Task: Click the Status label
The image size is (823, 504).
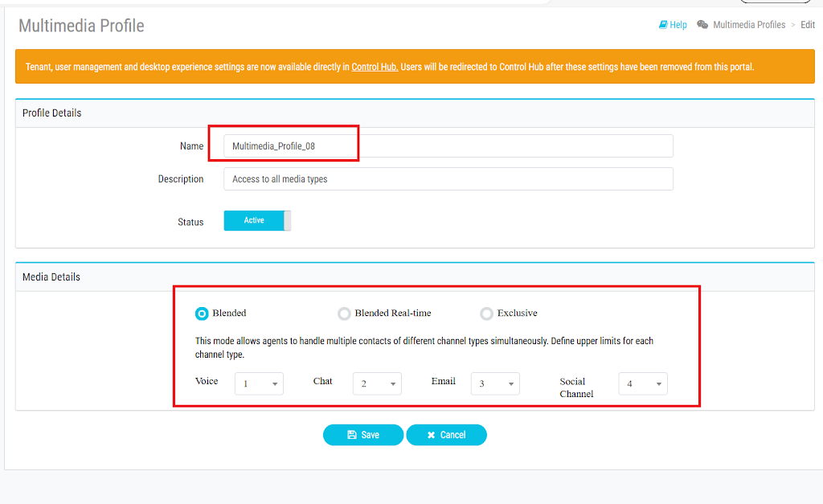Action: 190,222
